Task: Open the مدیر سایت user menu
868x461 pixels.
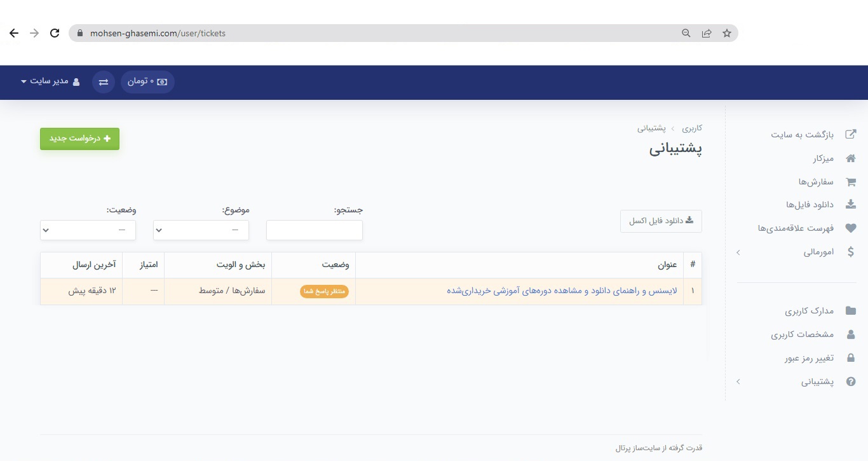Action: [x=50, y=81]
